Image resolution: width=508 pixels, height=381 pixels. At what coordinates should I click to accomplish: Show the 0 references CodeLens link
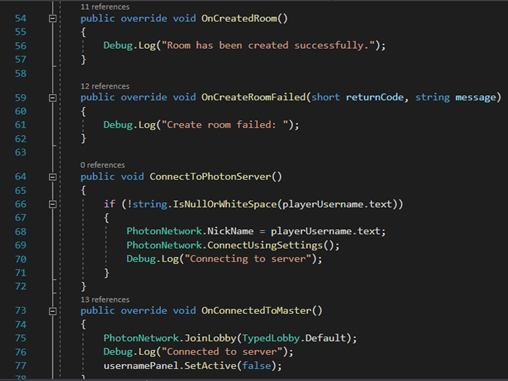pos(102,165)
